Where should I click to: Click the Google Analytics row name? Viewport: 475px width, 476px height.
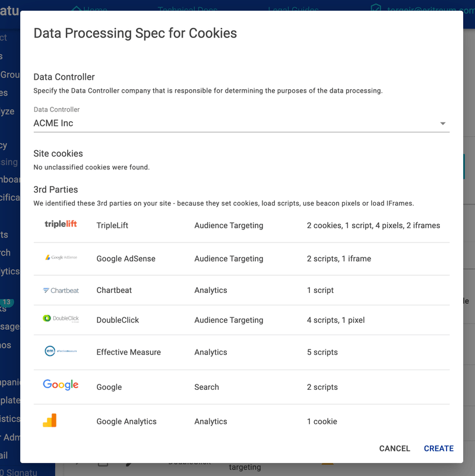[x=126, y=421]
